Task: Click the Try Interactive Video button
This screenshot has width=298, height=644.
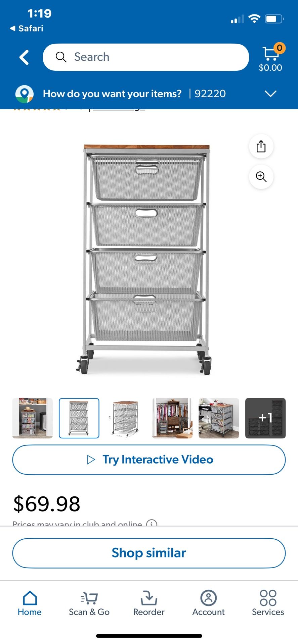Action: 149,460
